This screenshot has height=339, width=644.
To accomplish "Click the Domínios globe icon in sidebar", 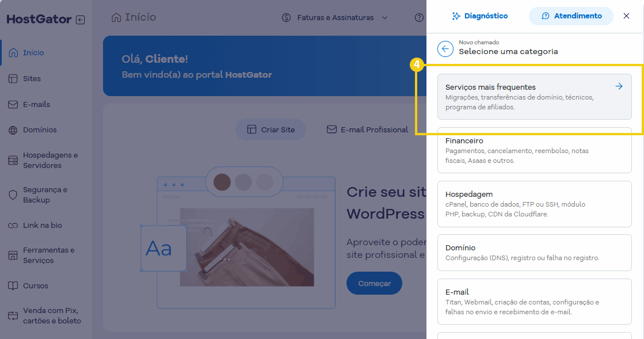I will 13,130.
